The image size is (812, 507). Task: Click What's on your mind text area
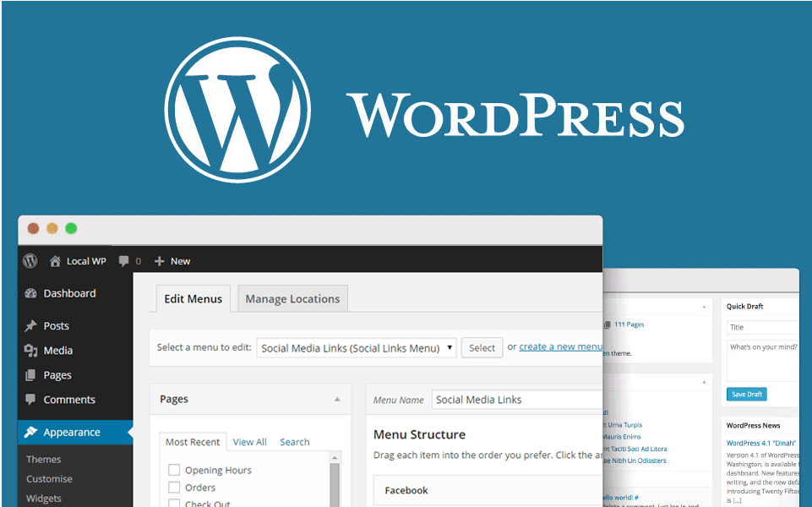(x=763, y=361)
